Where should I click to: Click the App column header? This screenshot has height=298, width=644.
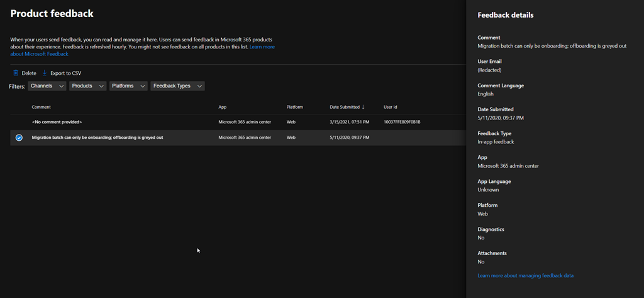pos(223,107)
